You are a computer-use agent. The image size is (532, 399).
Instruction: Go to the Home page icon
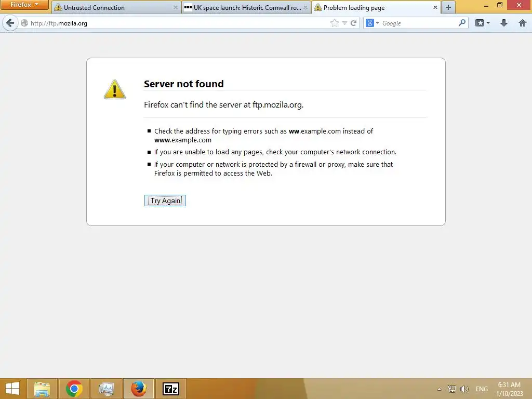click(523, 23)
